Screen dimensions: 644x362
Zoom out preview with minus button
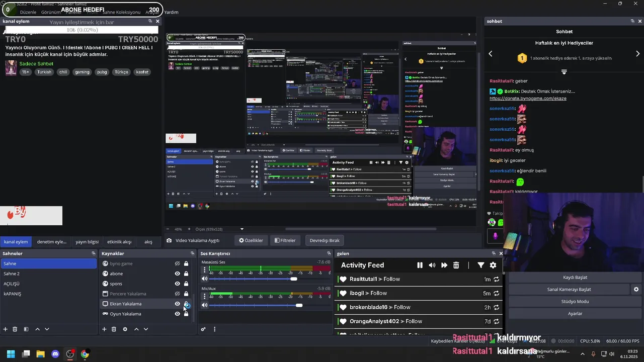click(x=169, y=229)
